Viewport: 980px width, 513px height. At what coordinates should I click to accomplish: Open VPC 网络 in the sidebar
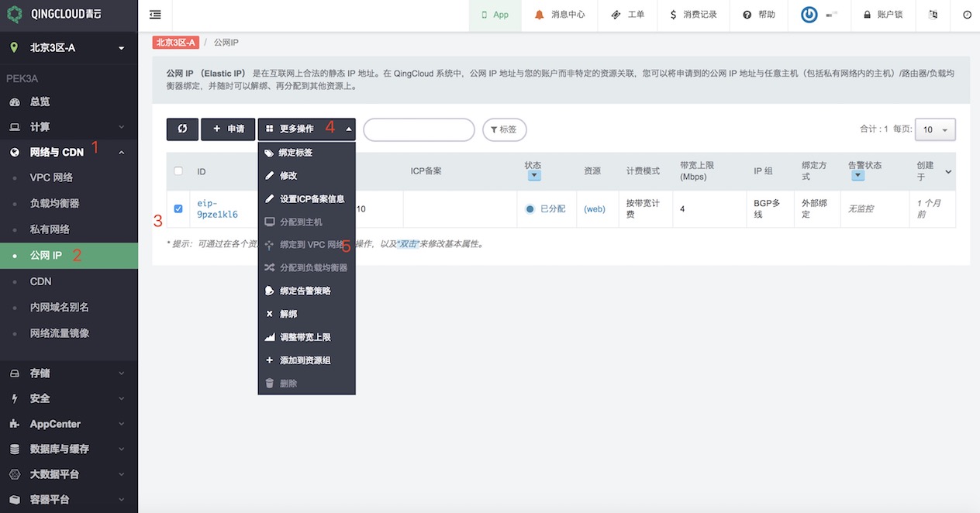[x=51, y=177]
